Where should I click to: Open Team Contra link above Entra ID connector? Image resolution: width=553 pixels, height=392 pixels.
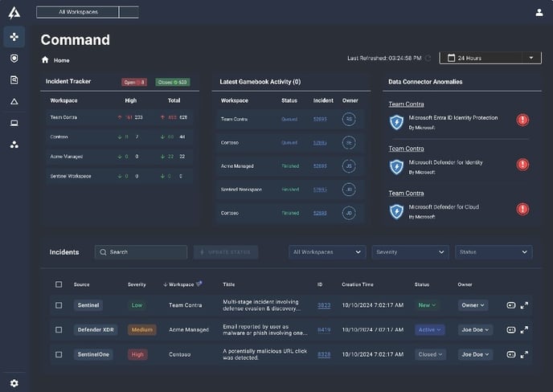[406, 104]
